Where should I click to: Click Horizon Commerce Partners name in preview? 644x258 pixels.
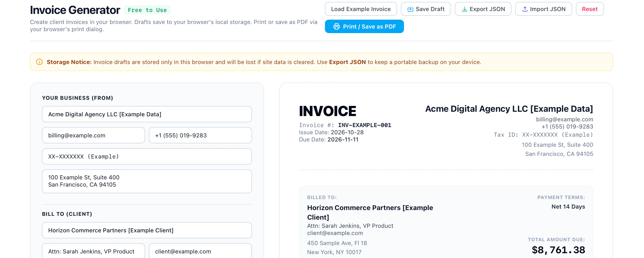[x=370, y=212]
